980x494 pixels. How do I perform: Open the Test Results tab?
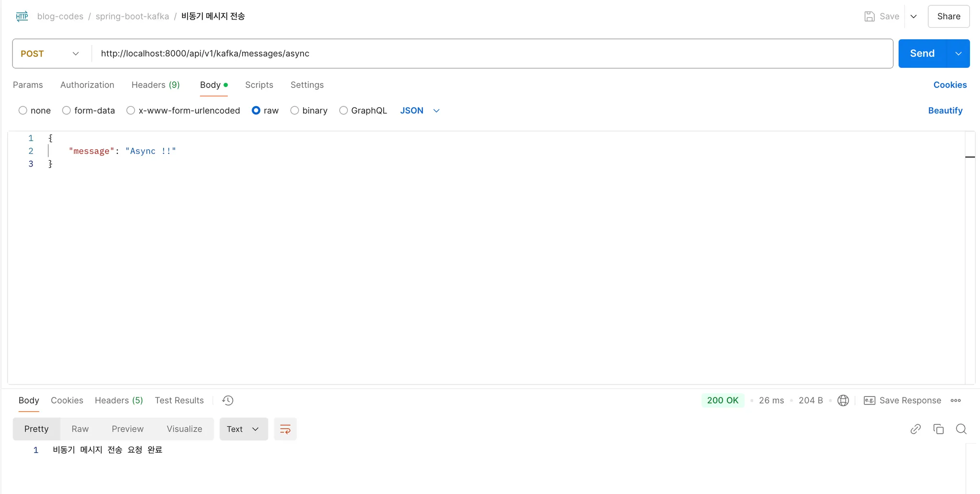click(179, 400)
